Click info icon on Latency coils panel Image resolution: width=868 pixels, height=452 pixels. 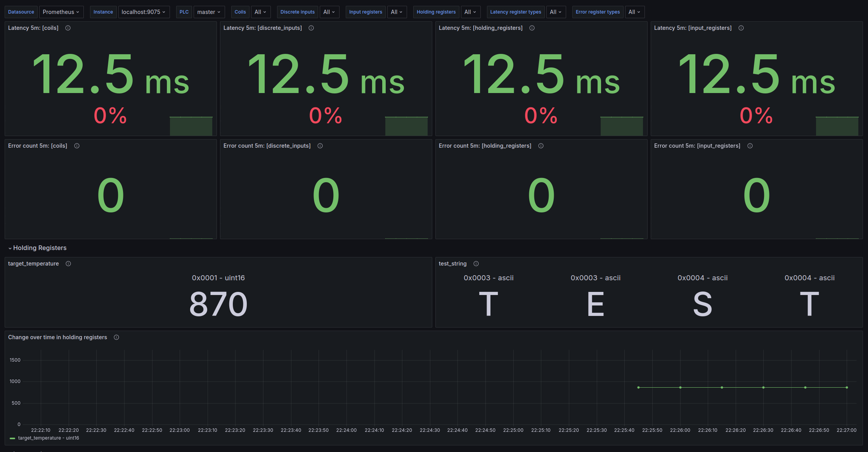68,28
